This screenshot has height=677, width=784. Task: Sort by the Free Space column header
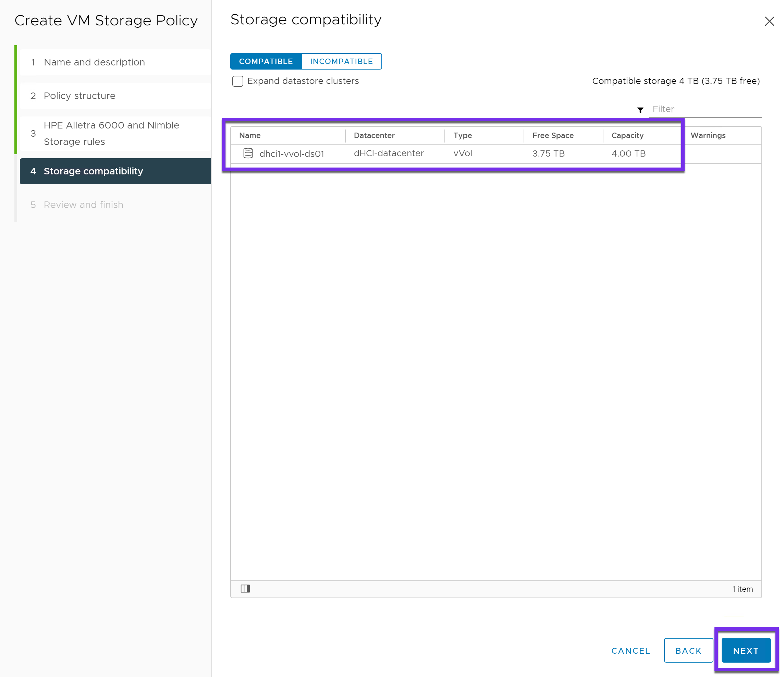point(552,135)
